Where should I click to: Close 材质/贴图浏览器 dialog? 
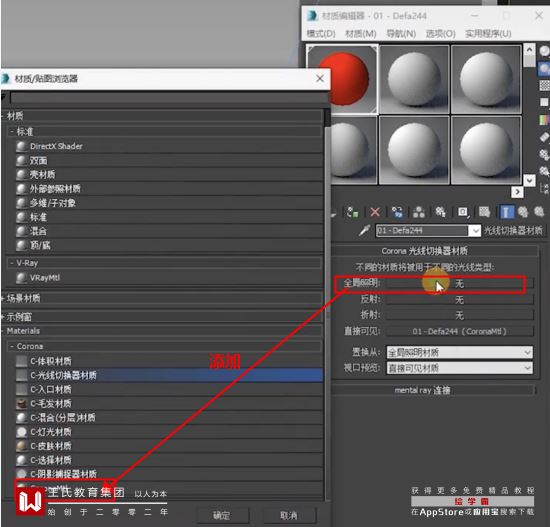(x=320, y=79)
